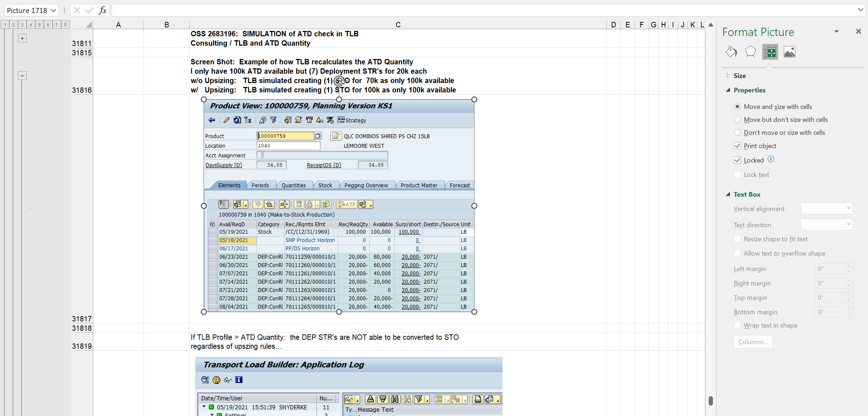
Task: Select Don't move or size with cells
Action: click(x=737, y=133)
